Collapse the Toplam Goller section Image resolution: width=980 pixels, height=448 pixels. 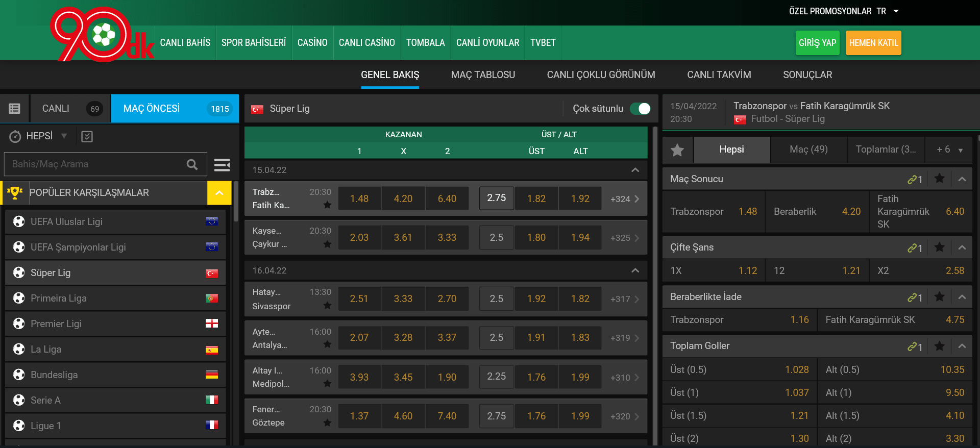tap(962, 346)
